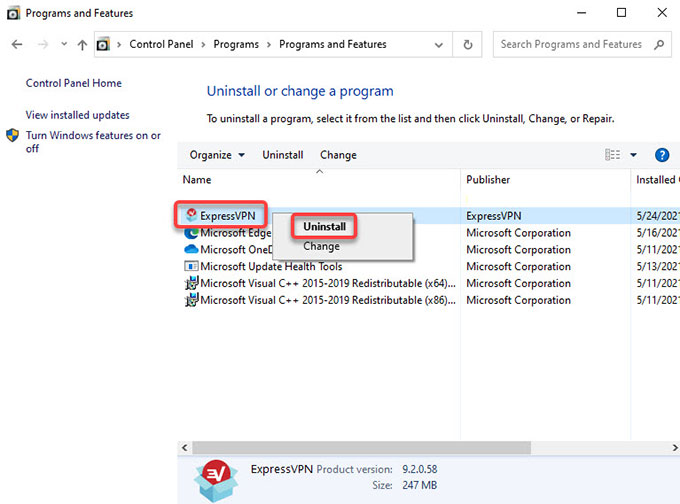680x504 pixels.
Task: Open the recent locations chevron
Action: (x=64, y=44)
